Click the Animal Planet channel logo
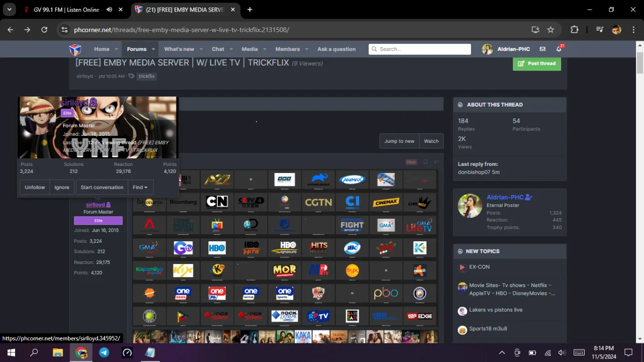Viewport: 644px width, 362px height. (x=318, y=179)
